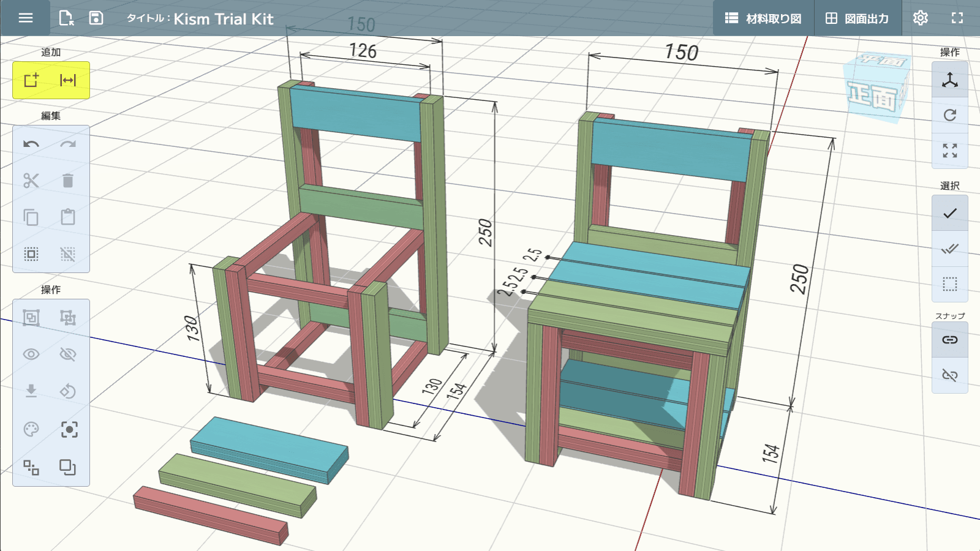Viewport: 980px width, 551px height.
Task: Click the undo arrow
Action: [x=31, y=144]
